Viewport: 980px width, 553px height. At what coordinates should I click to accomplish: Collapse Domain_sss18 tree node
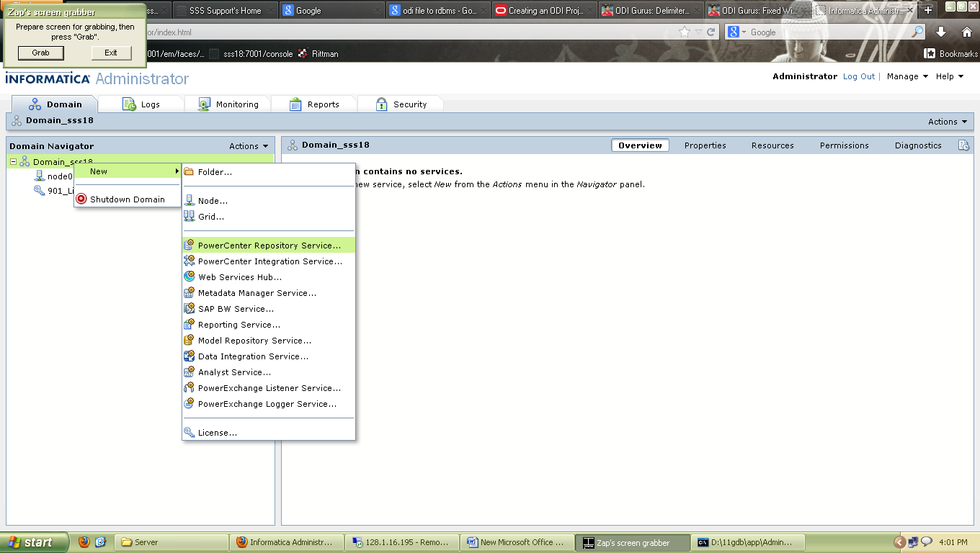(13, 162)
